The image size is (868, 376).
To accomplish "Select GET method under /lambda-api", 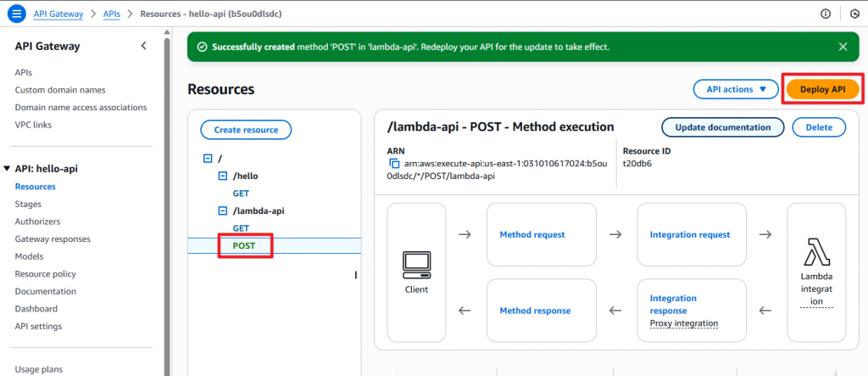I will pyautogui.click(x=241, y=228).
